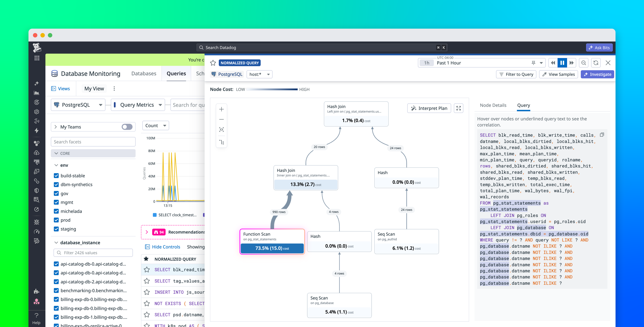This screenshot has height=327, width=644.
Task: Click Filter to Query
Action: point(516,74)
